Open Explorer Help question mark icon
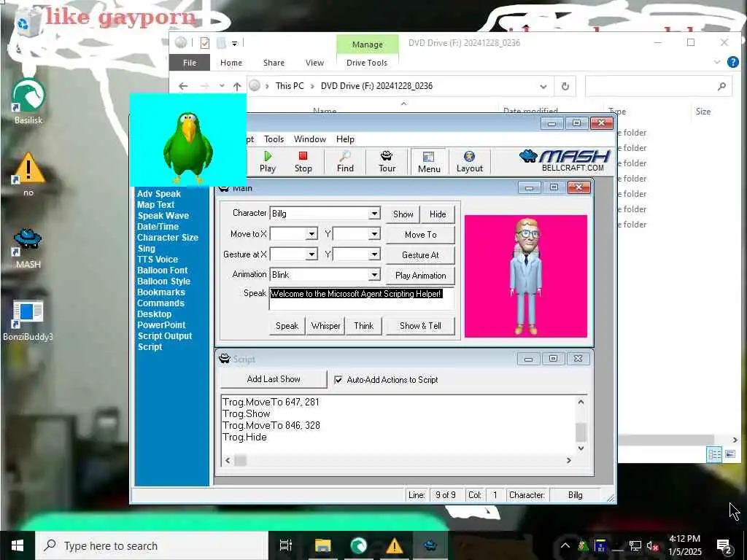Viewport: 747px width, 560px height. click(x=732, y=63)
